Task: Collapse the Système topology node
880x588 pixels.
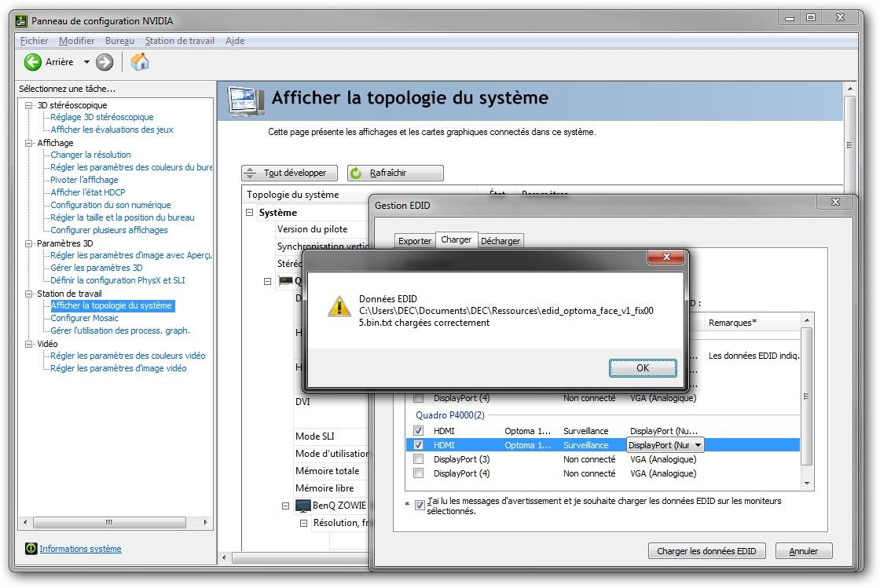Action: coord(250,213)
